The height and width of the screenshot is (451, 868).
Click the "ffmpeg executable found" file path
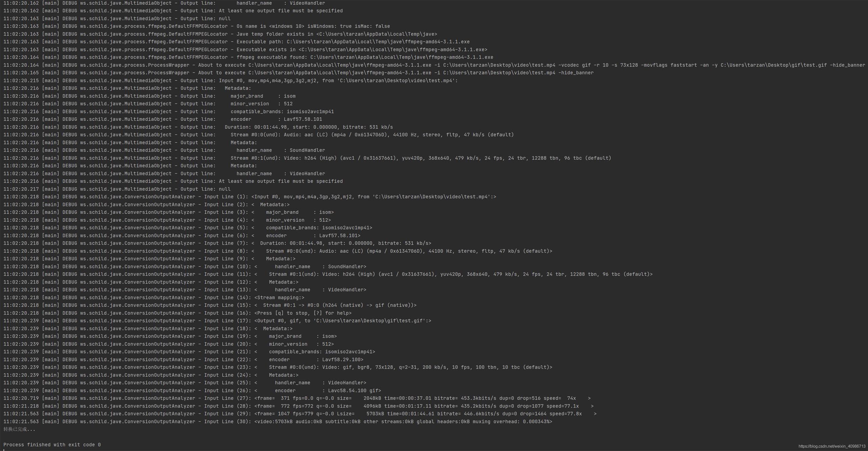click(x=402, y=57)
